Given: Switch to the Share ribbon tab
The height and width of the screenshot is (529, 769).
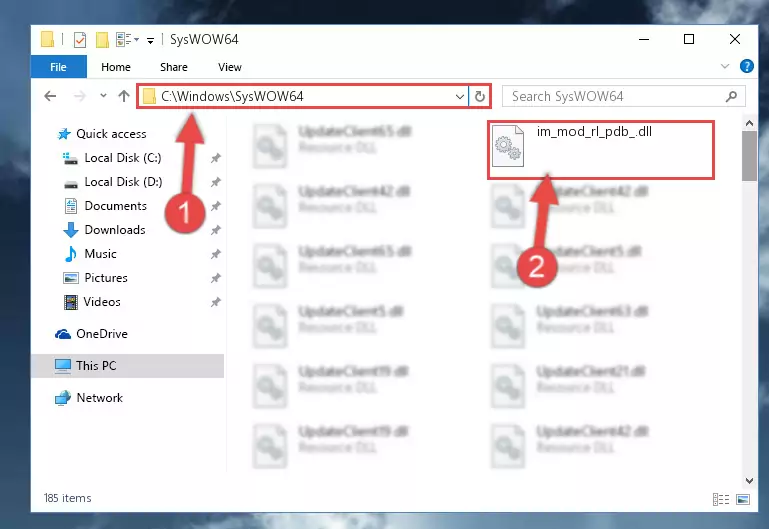Looking at the screenshot, I should click(174, 67).
